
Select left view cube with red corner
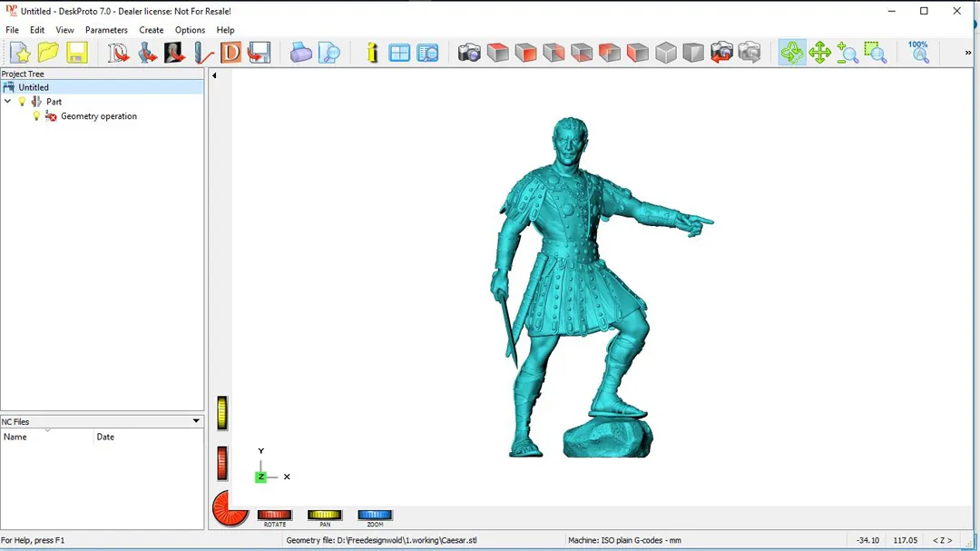pos(610,53)
